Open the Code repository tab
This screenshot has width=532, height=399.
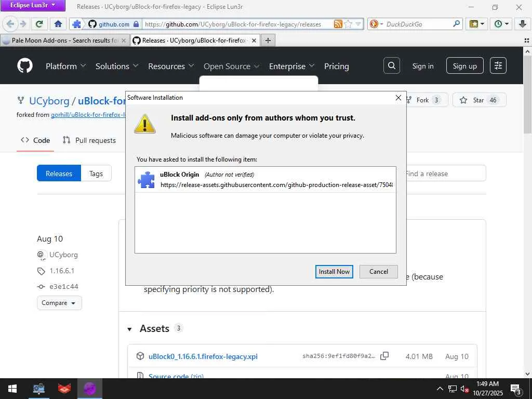tap(35, 140)
